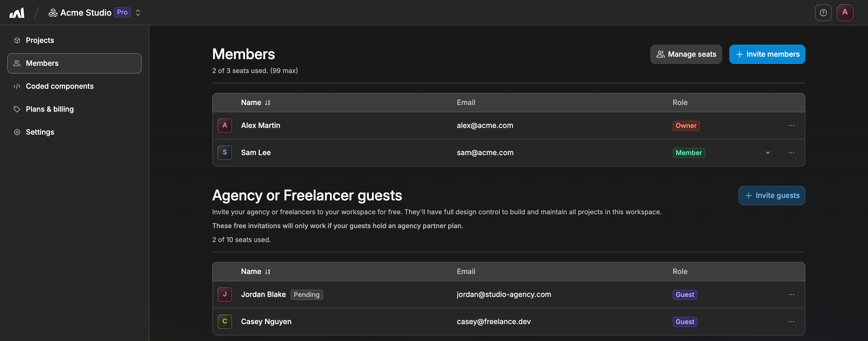
Task: Click Manage seats button
Action: coord(686,54)
